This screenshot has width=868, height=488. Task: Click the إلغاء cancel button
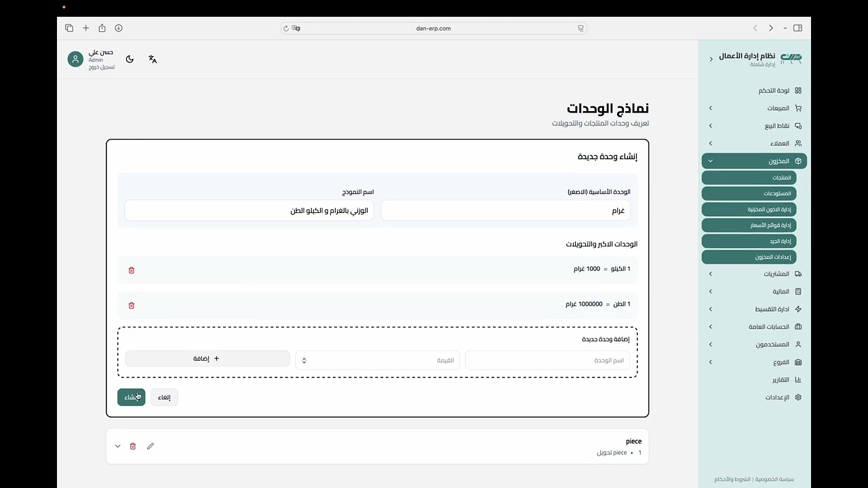tap(164, 397)
